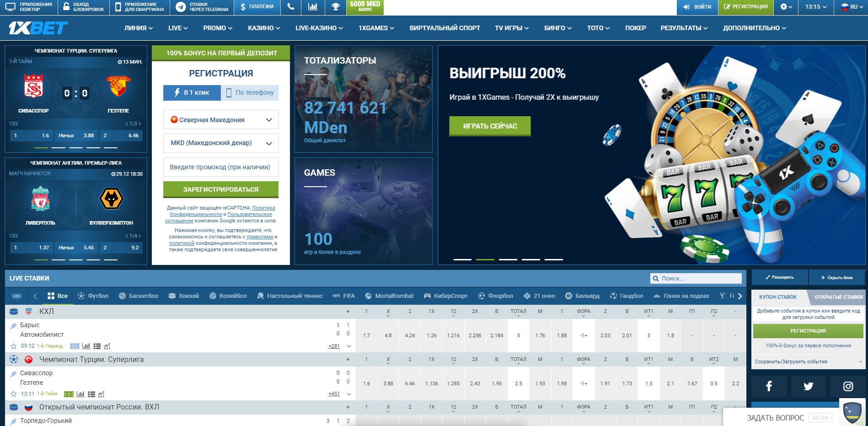Click the ЗАРЕГИСТРИРОВАТЬСЯ button
868x426 pixels.
pyautogui.click(x=220, y=189)
